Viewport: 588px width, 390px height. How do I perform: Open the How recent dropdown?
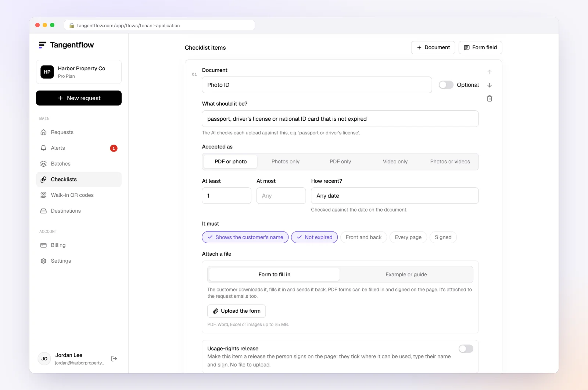tap(395, 196)
